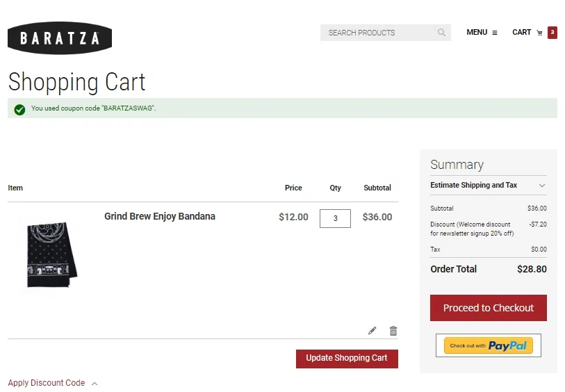Focus the Search Products field
Image resolution: width=565 pixels, height=392 pixels.
(x=386, y=33)
